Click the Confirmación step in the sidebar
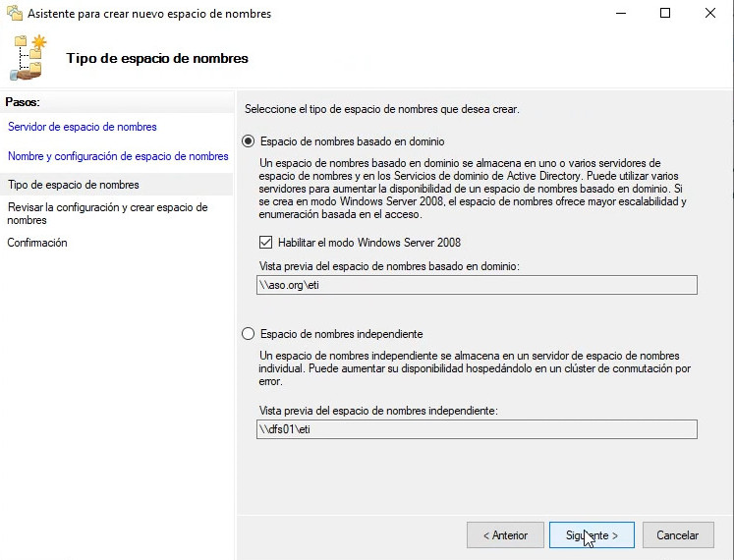734x560 pixels. 37,243
